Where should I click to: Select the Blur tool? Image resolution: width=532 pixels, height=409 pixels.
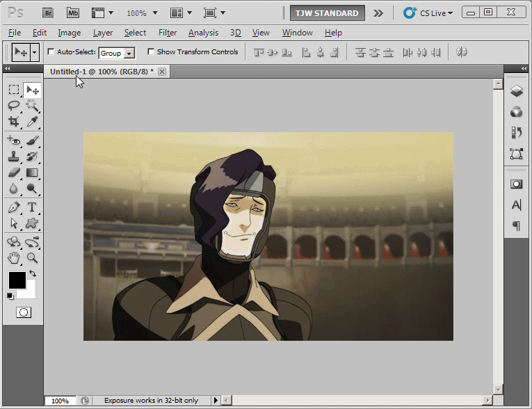pos(14,189)
